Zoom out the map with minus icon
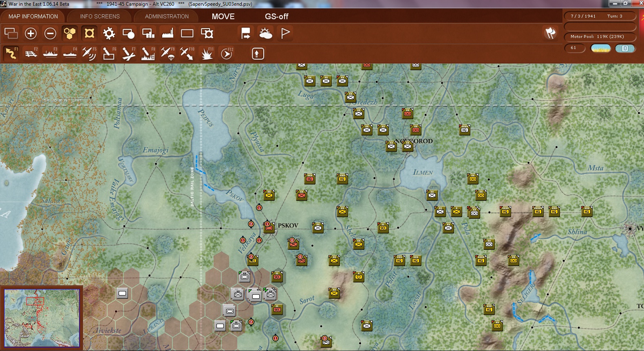The image size is (644, 351). pyautogui.click(x=50, y=33)
